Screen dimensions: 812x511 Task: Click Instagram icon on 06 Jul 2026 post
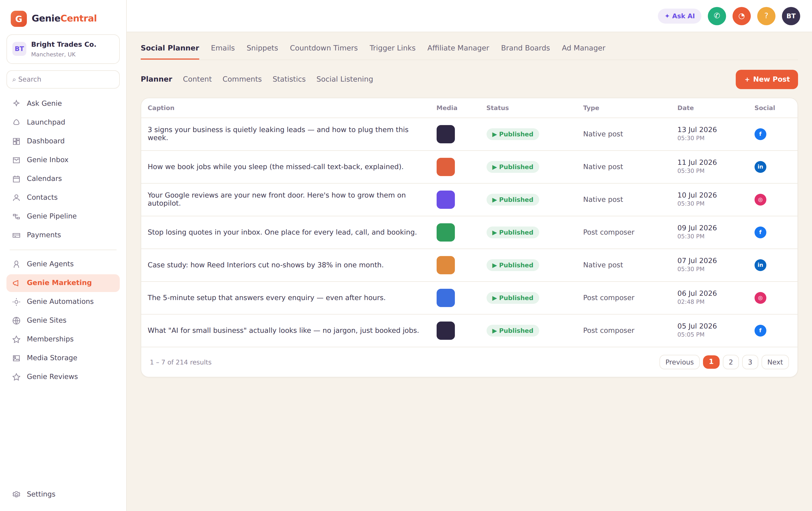pyautogui.click(x=760, y=298)
